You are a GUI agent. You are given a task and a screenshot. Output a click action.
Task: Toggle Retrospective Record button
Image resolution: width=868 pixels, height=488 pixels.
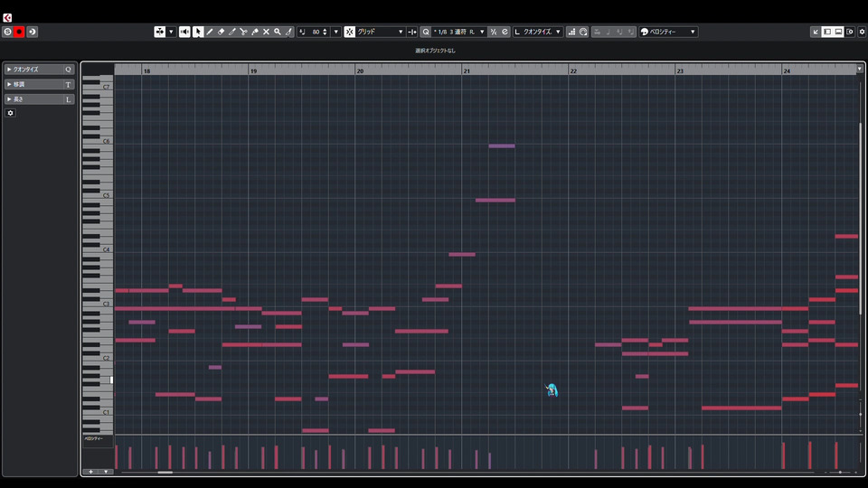click(x=33, y=33)
